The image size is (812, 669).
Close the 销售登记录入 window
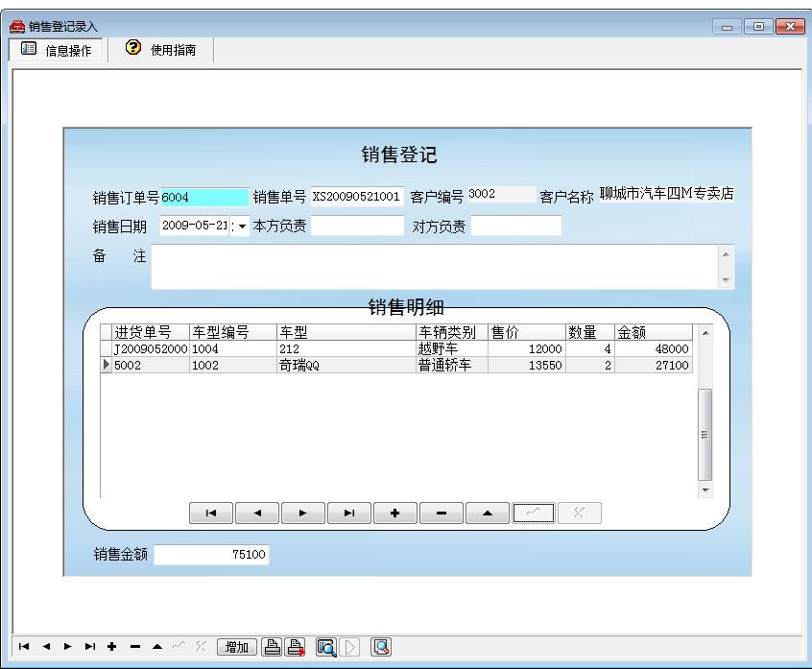point(790,27)
